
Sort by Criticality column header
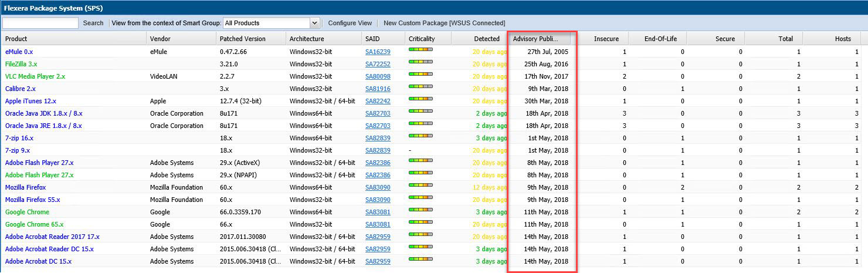(422, 39)
